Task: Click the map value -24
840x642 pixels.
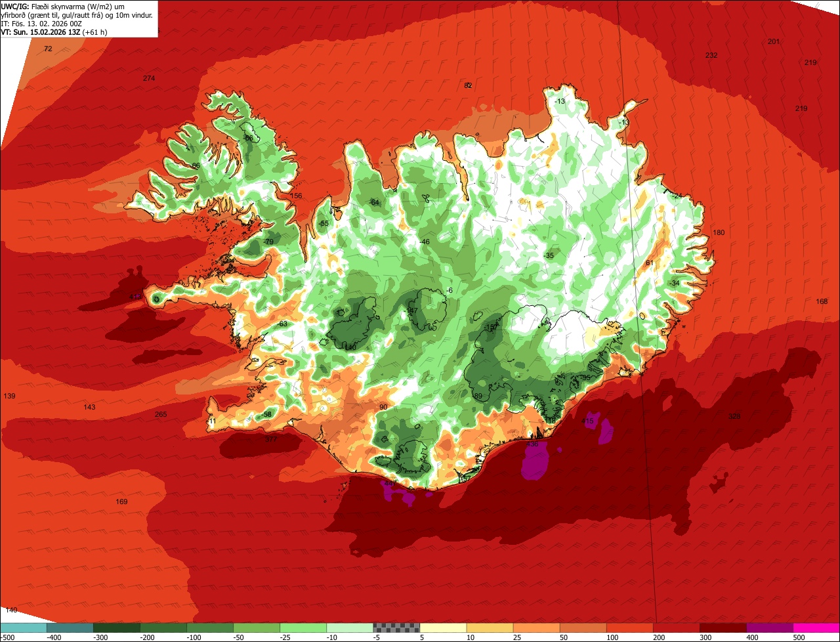Action: 677,196
